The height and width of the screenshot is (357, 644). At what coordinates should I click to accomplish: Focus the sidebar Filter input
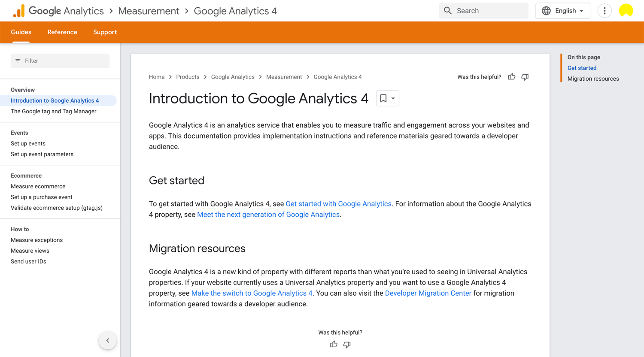(x=60, y=61)
